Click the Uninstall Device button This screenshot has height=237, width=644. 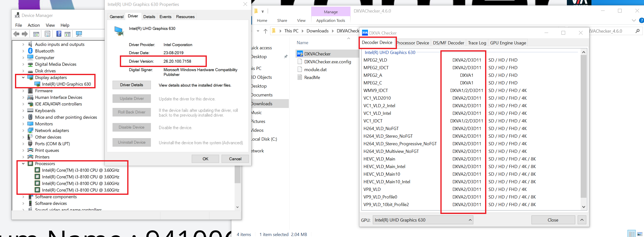coord(131,142)
